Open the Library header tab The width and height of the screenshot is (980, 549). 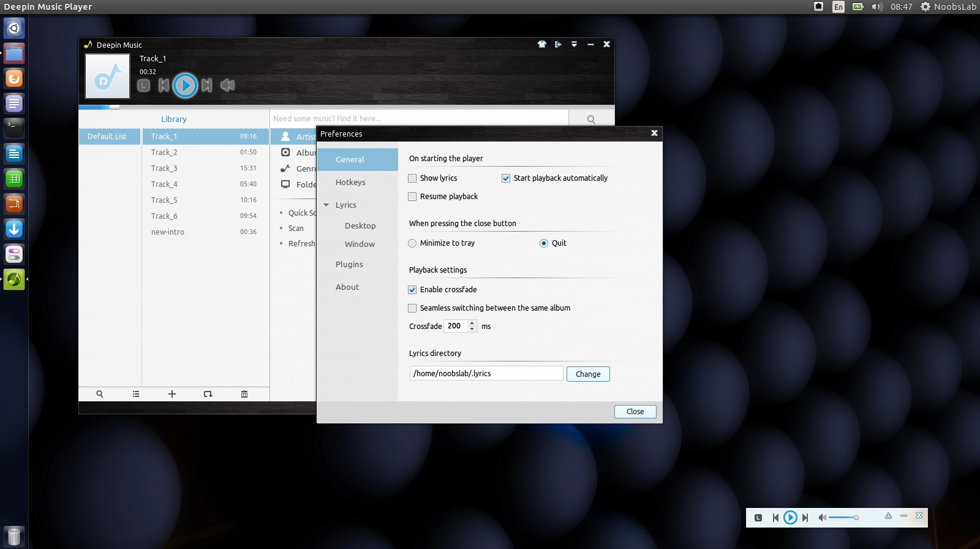(x=174, y=119)
